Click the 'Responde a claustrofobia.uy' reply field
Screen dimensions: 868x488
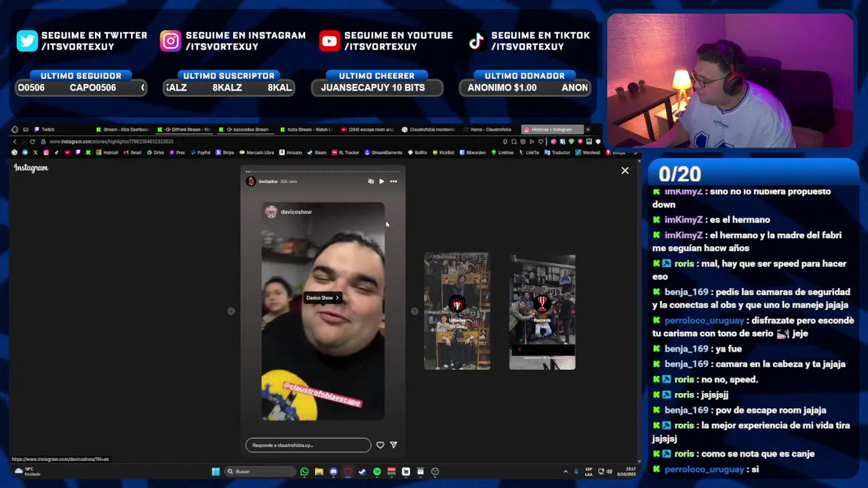pyautogui.click(x=309, y=445)
